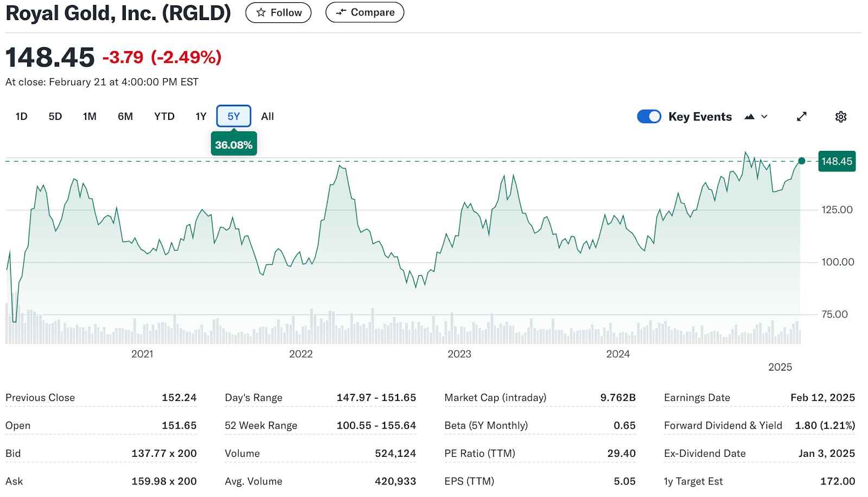Click Ex-Dividend Date Jan 3, 2025
Screen dimensions: 868x497
pyautogui.click(x=827, y=453)
